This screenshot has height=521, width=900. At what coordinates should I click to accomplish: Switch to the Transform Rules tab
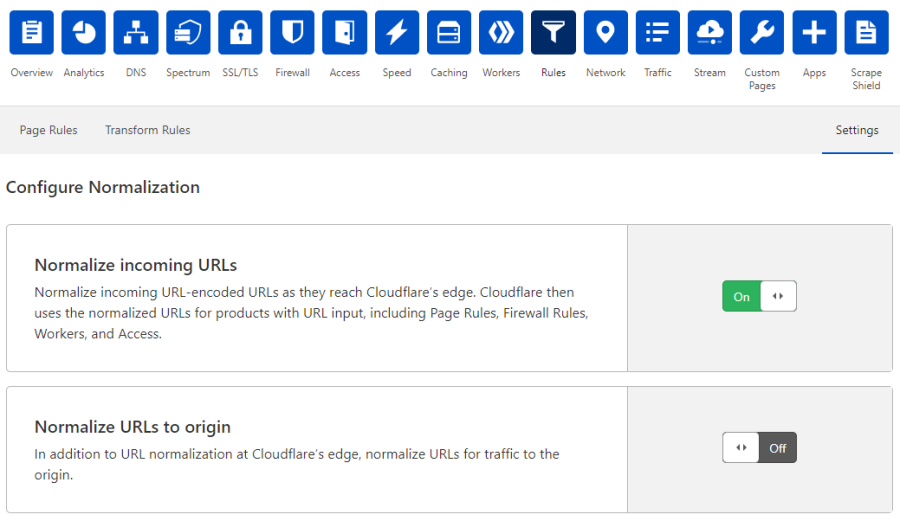148,130
